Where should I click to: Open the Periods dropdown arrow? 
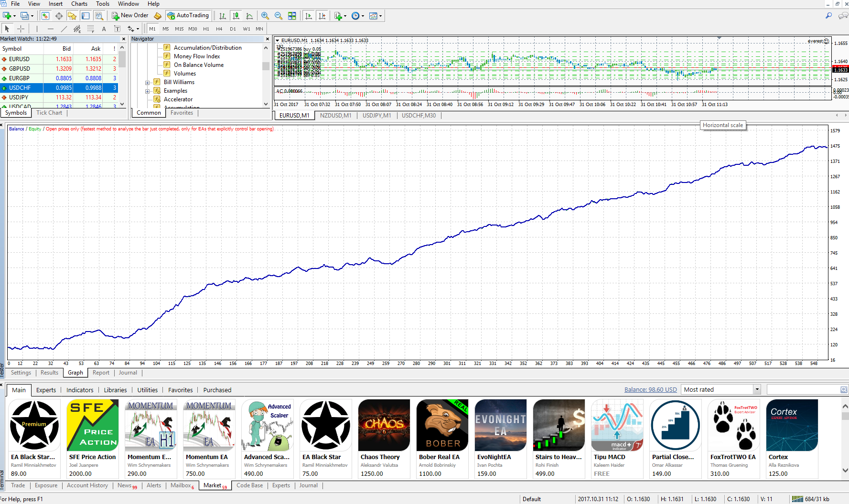(x=363, y=16)
